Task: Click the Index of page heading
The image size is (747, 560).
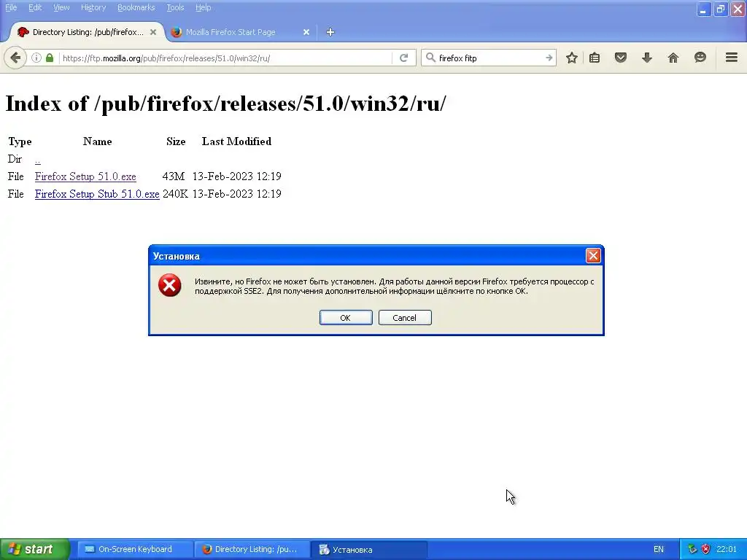Action: (225, 104)
